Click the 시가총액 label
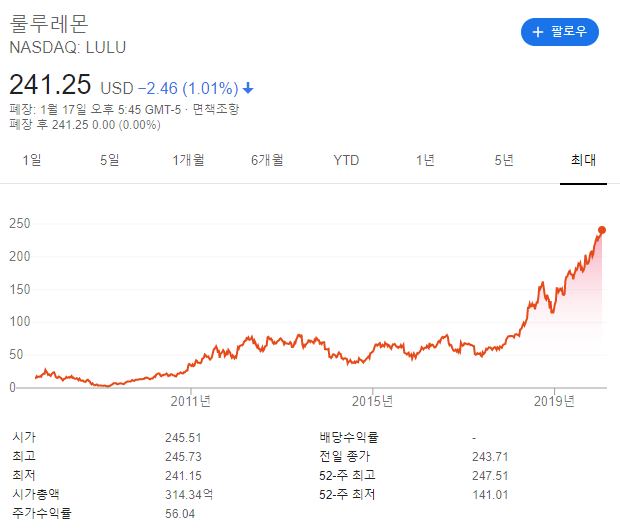 pos(36,494)
